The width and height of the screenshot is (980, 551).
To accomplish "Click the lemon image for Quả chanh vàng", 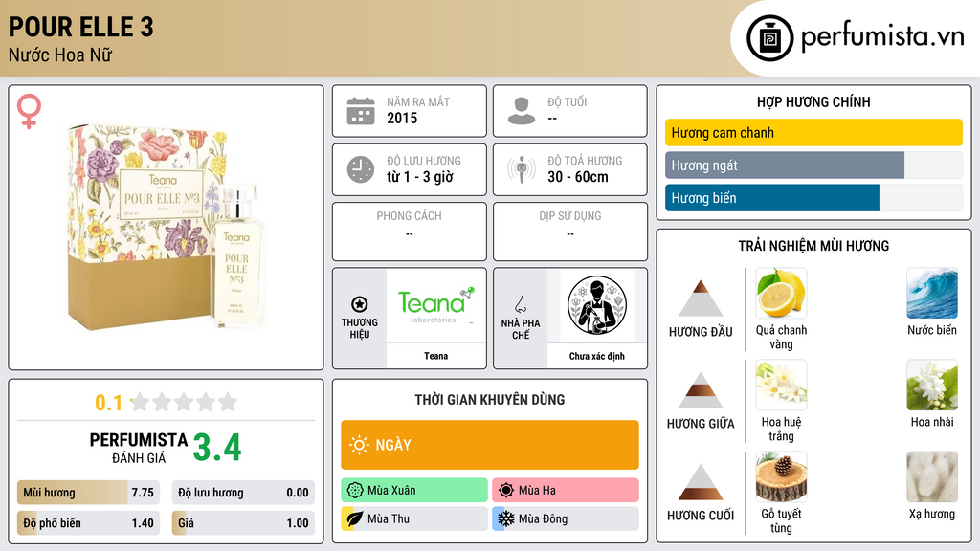I will click(x=781, y=293).
